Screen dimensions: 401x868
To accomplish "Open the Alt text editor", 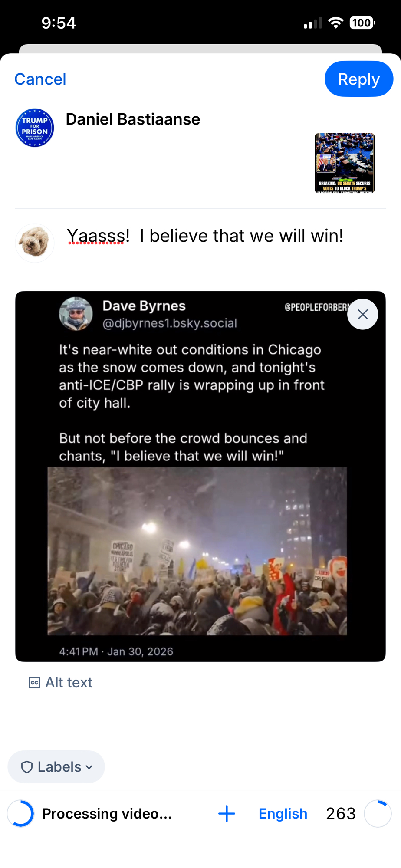I will [x=60, y=682].
